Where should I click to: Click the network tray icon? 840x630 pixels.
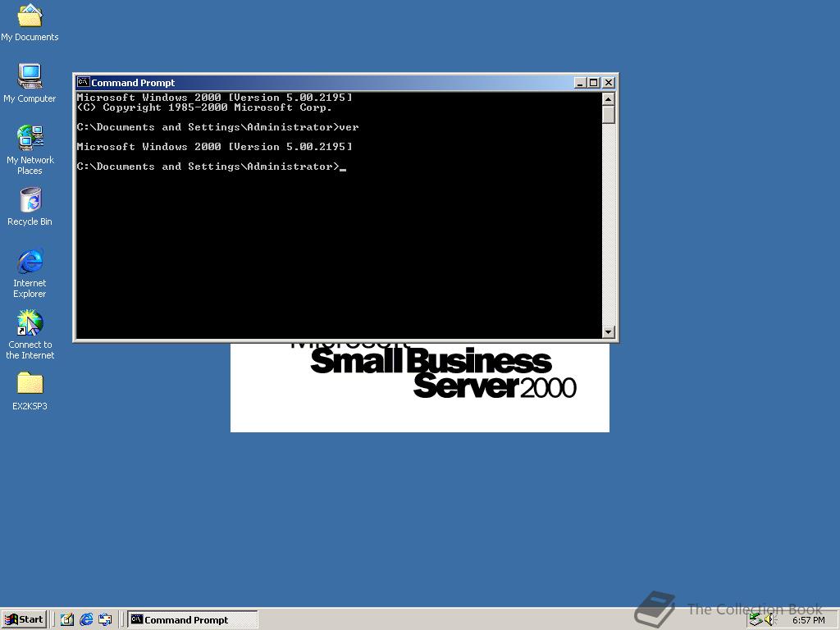[x=756, y=620]
